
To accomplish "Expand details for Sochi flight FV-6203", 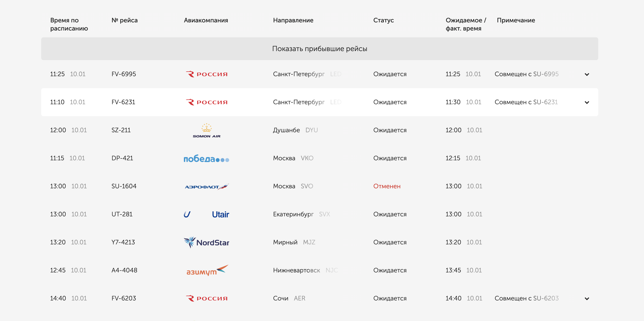I will click(x=587, y=299).
